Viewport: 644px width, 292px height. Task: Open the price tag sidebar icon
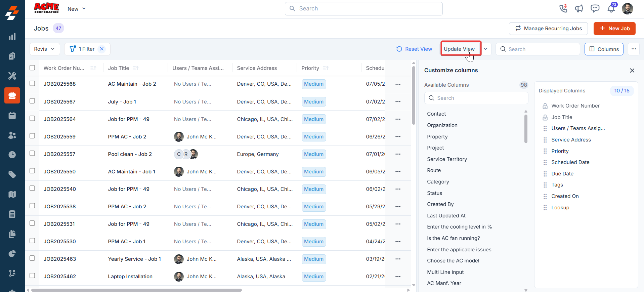12,174
